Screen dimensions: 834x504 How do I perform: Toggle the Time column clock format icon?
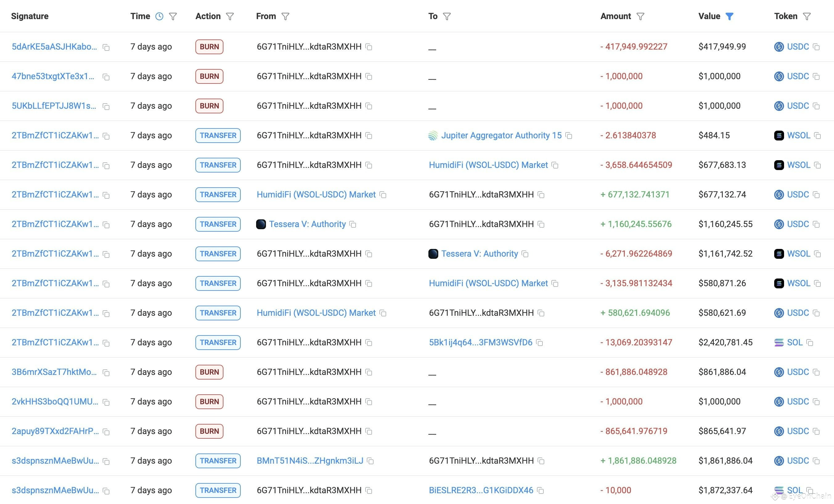[159, 16]
